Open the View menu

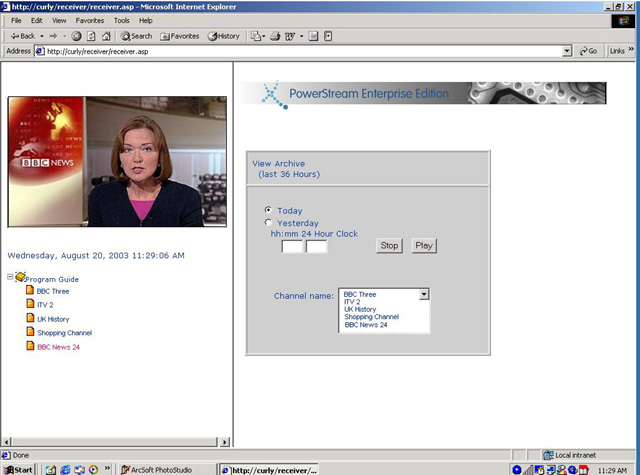click(x=59, y=20)
